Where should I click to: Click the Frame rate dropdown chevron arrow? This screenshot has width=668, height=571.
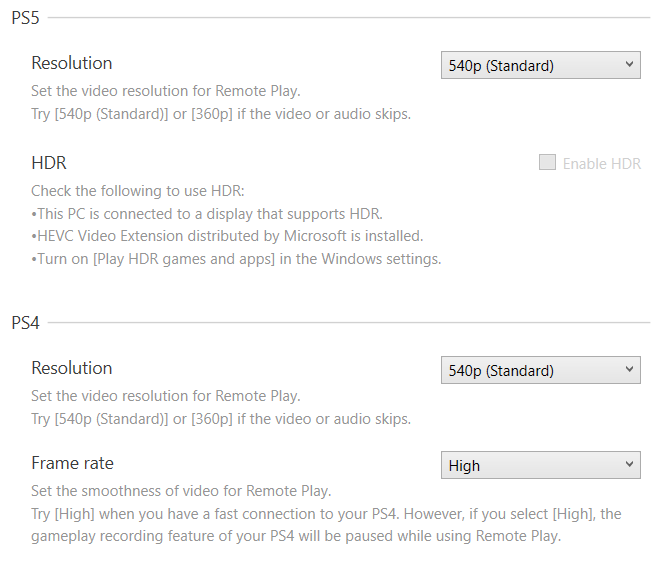(x=629, y=466)
